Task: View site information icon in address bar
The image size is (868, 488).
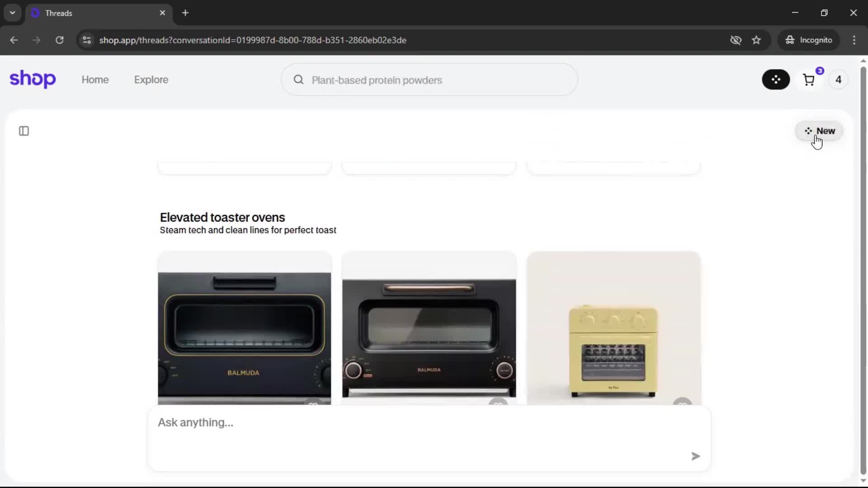Action: point(87,40)
